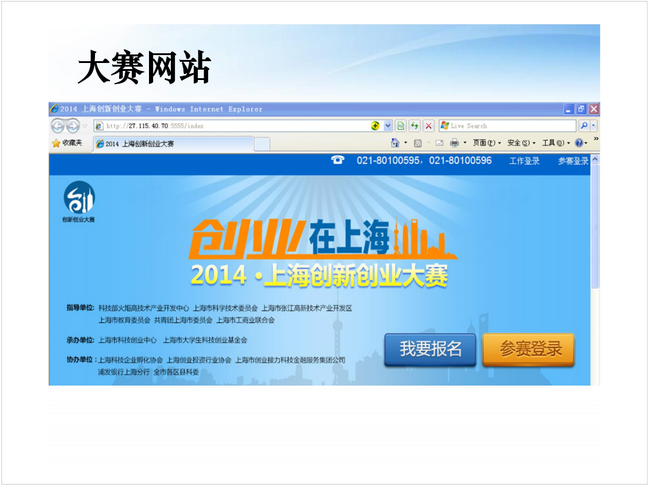This screenshot has height=486, width=648.
Task: Click the vertical scrollbar thumb
Action: point(595,227)
